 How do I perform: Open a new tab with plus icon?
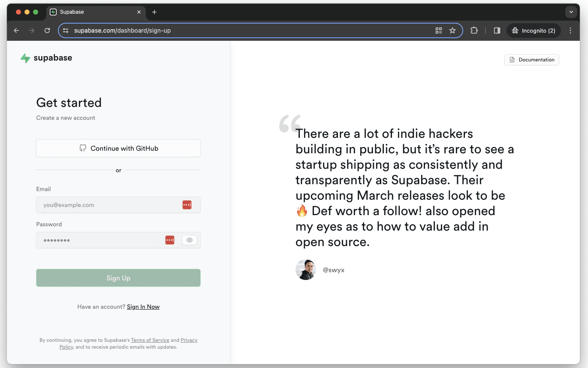click(154, 12)
